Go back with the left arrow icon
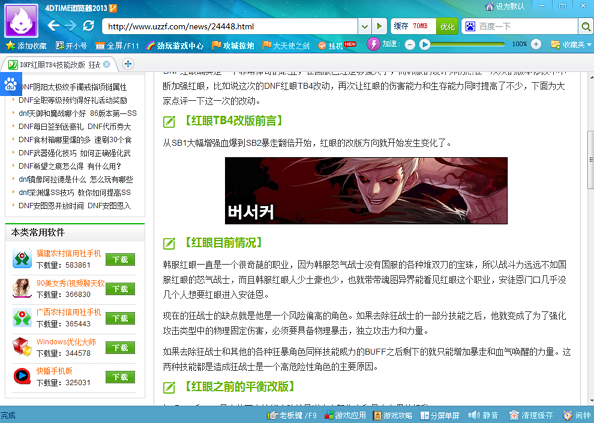Image resolution: width=594 pixels, height=423 pixels. (x=53, y=26)
